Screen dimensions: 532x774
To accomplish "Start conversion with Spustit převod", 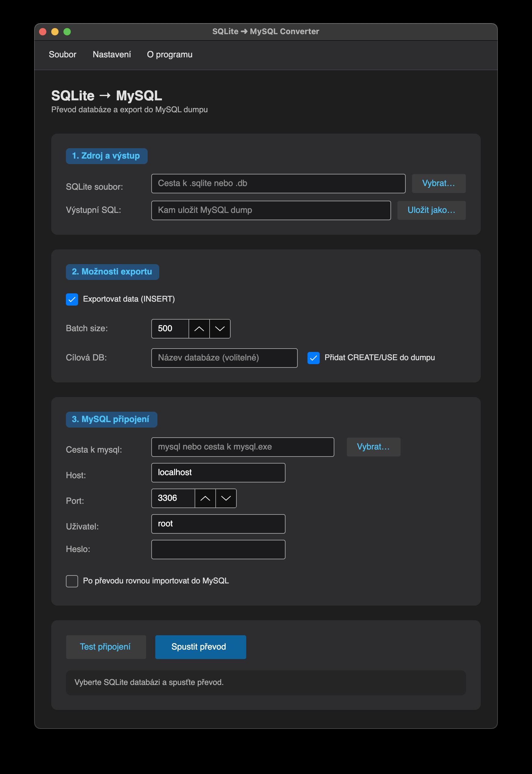I will coord(201,647).
